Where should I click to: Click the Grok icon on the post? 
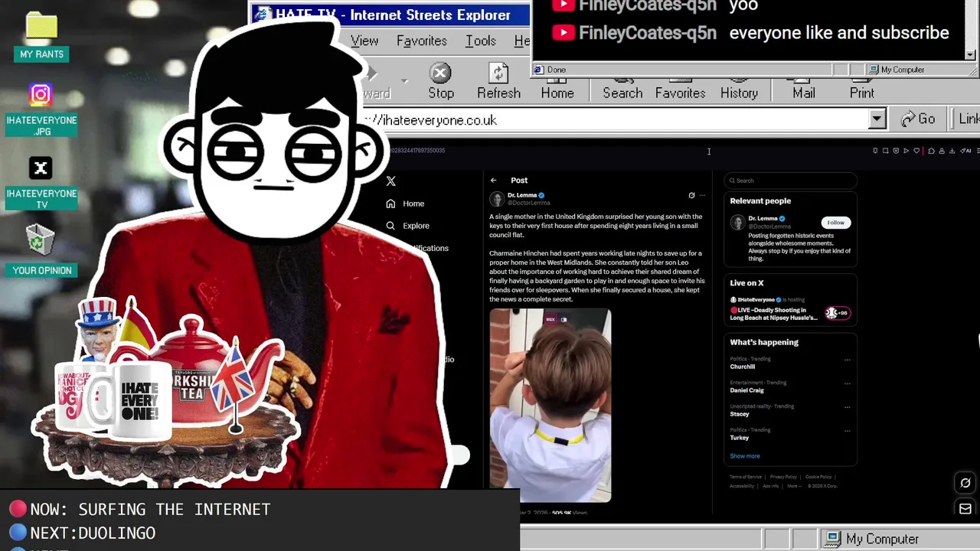tap(691, 196)
